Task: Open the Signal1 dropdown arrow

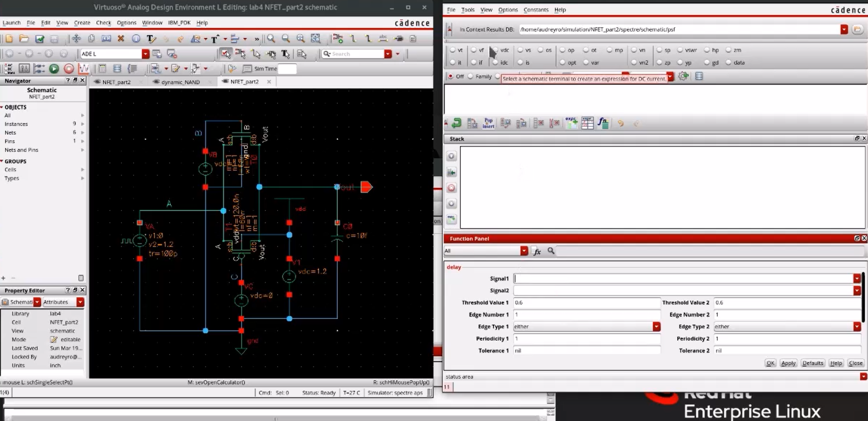Action: (x=856, y=279)
